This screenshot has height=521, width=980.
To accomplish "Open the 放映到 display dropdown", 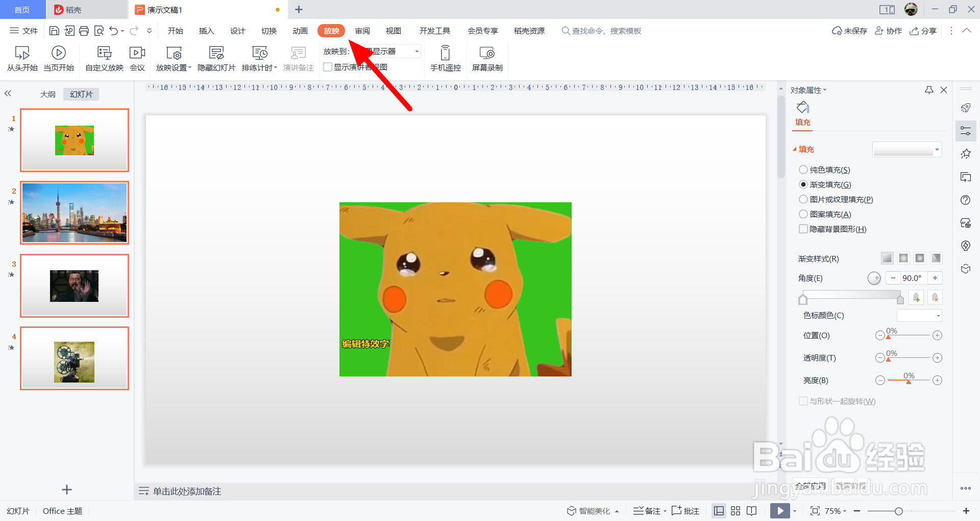I will (x=416, y=51).
